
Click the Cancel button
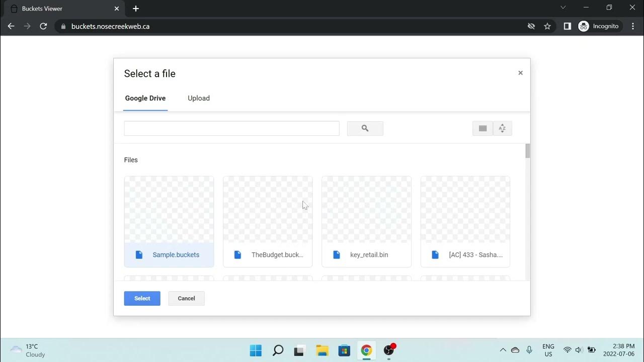pyautogui.click(x=186, y=298)
